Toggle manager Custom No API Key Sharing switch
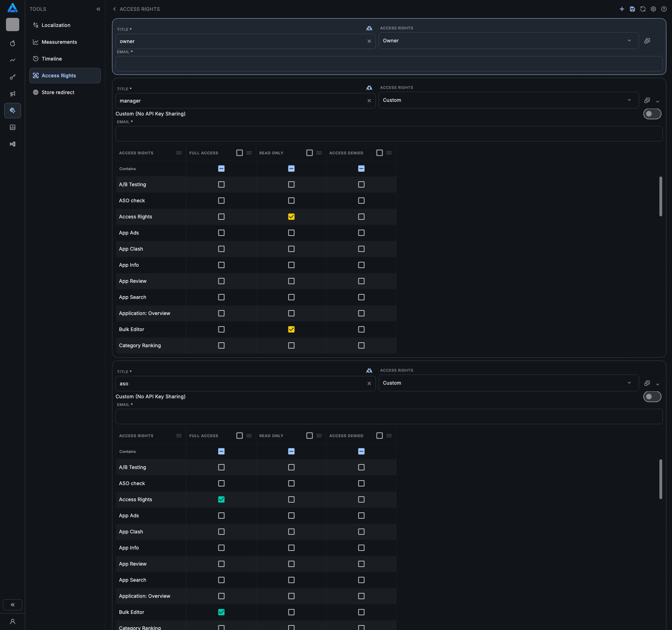 point(652,114)
